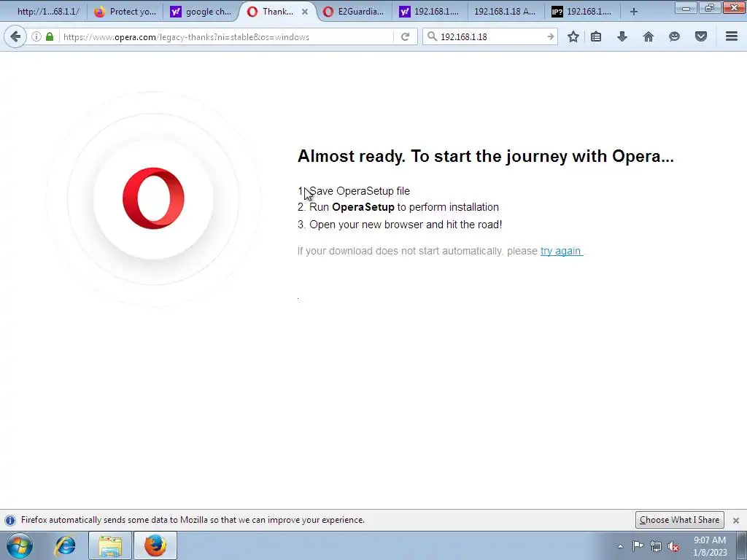Screen dimensions: 747x560
Task: Open the Windows Start menu
Action: pos(20,545)
